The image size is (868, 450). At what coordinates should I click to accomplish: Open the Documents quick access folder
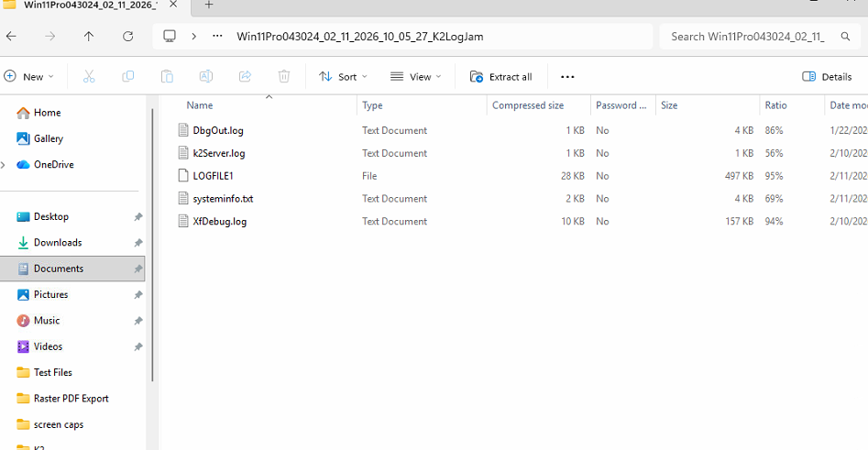click(x=72, y=269)
